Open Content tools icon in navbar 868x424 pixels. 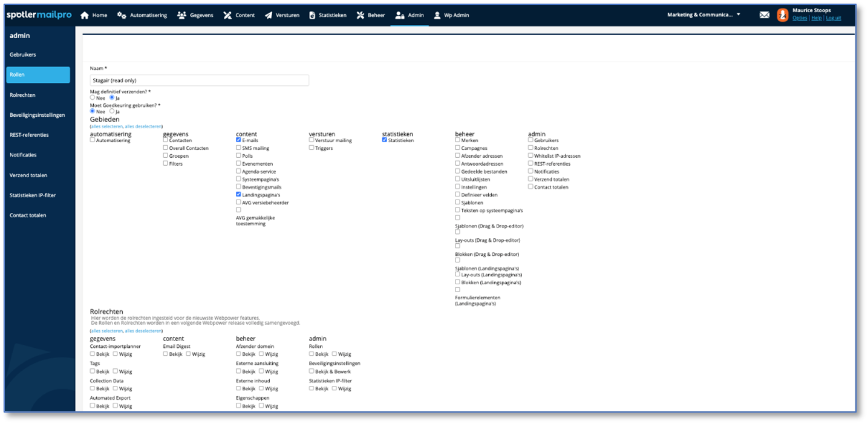point(227,15)
